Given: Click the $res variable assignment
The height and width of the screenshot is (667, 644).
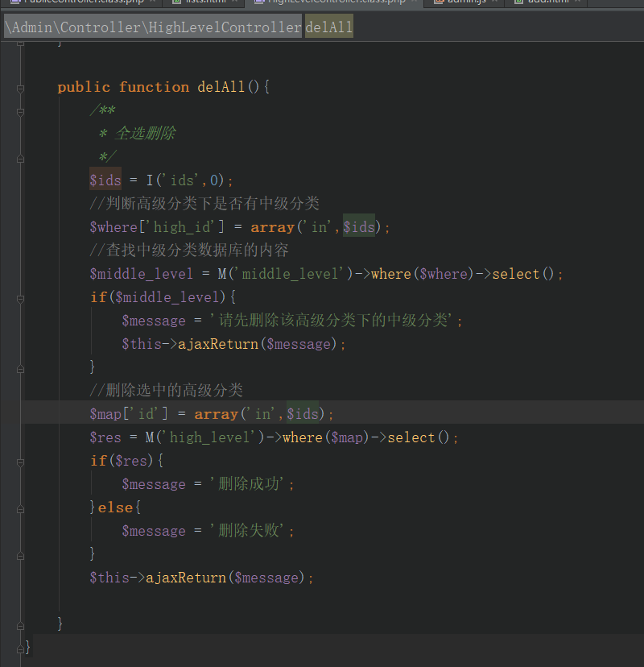Looking at the screenshot, I should (105, 437).
